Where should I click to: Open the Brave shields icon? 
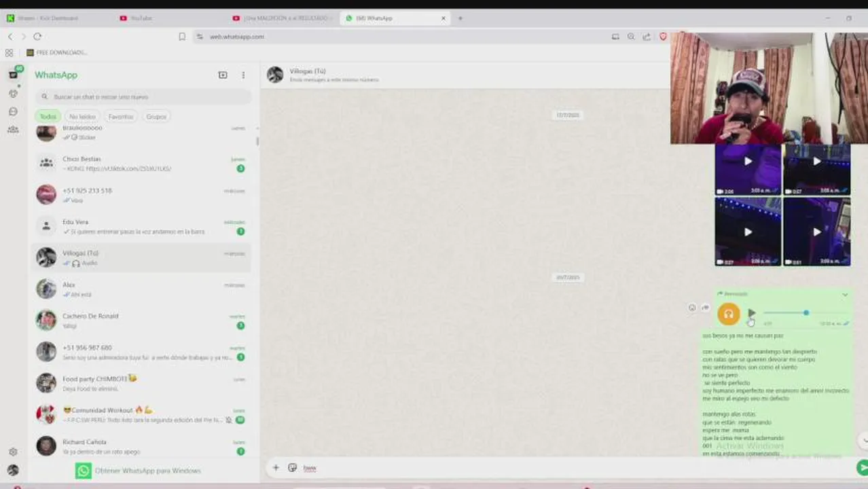pyautogui.click(x=664, y=37)
